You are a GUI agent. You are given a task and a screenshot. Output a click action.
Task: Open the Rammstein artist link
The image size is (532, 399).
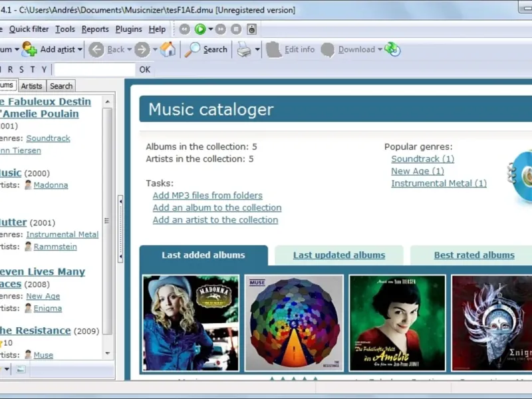(x=55, y=247)
